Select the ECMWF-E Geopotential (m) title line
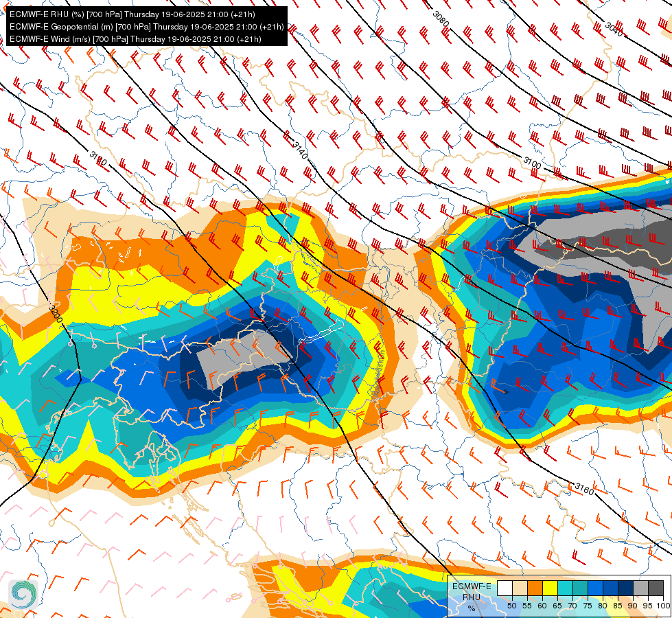Screen dimensions: 672x618 click(x=147, y=27)
